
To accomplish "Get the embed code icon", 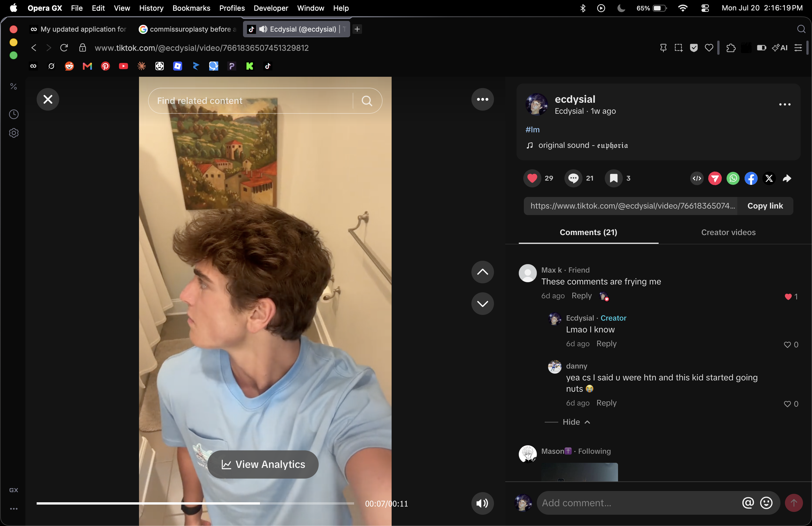I will point(697,178).
